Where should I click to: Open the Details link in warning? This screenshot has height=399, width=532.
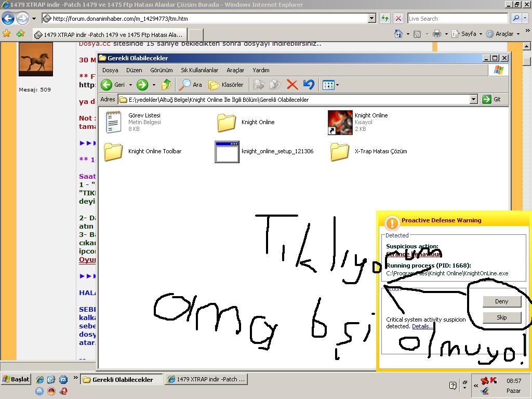(x=422, y=326)
